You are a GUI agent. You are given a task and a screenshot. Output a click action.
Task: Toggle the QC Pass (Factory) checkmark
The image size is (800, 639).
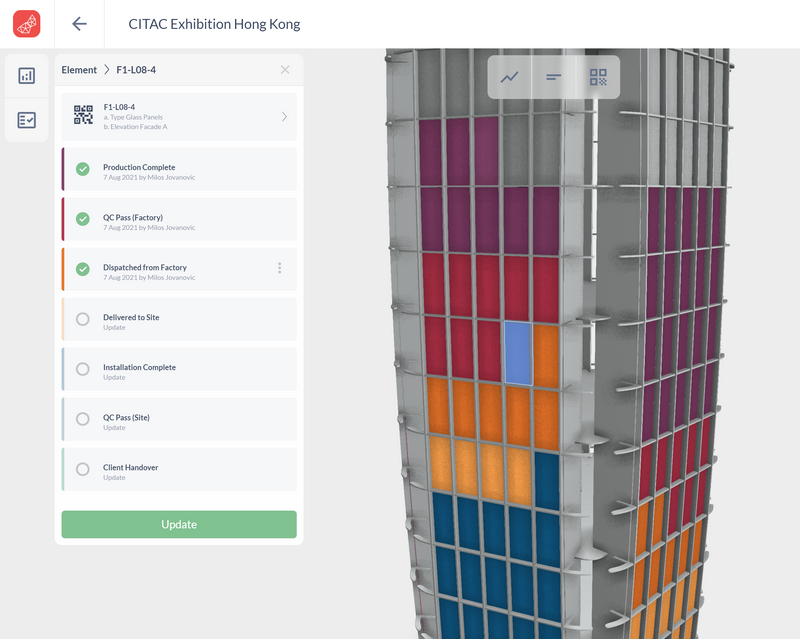(x=83, y=219)
